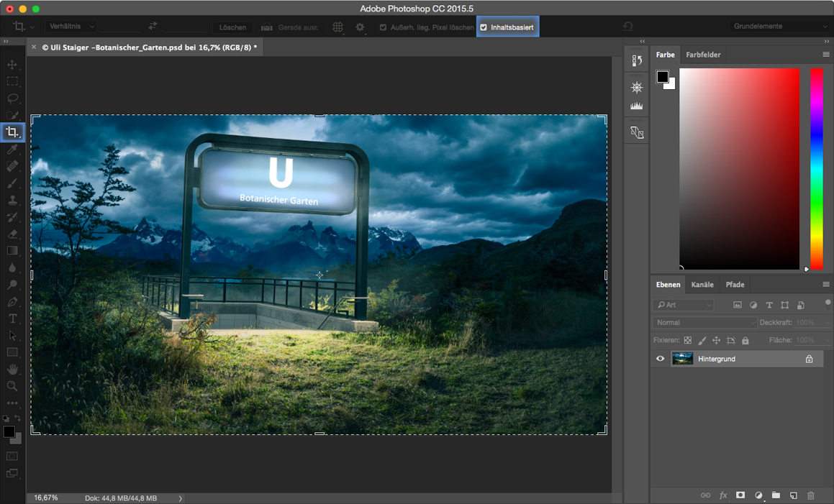Add a layer mask
This screenshot has width=834, height=504.
tap(740, 495)
